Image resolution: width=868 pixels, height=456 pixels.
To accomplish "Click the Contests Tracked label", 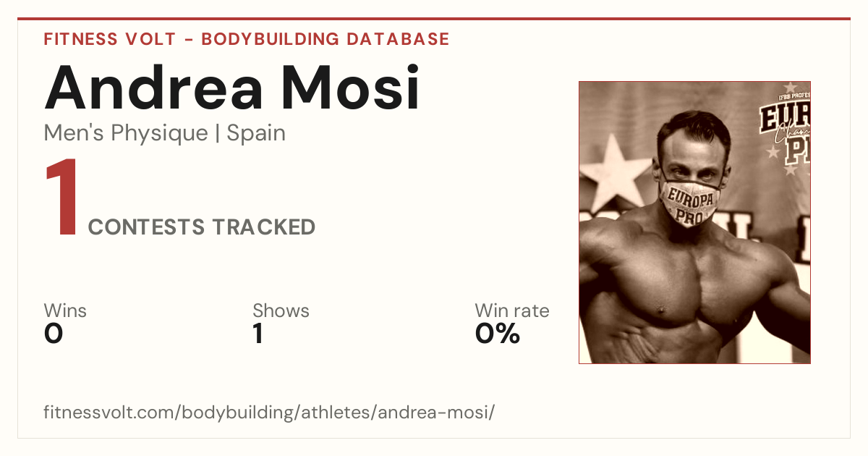I will coord(202,227).
